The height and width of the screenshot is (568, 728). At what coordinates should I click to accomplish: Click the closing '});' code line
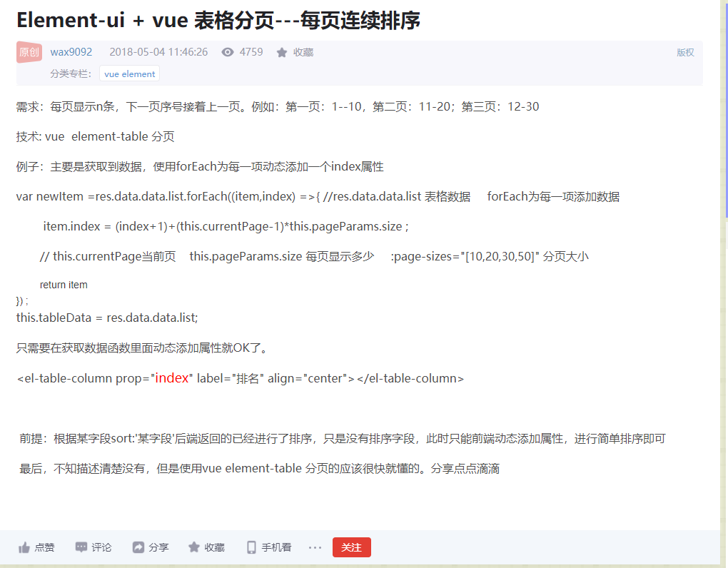[22, 301]
